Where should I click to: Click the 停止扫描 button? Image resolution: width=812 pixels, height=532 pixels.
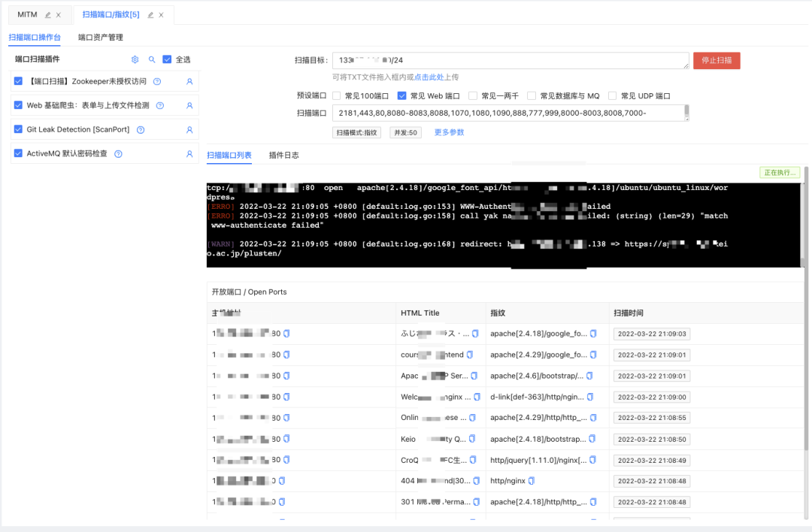point(717,61)
